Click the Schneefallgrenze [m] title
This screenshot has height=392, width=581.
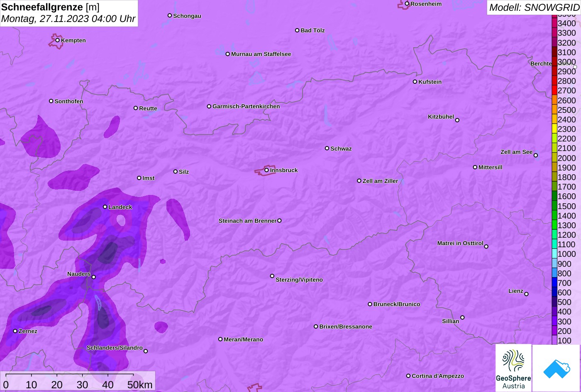(50, 7)
